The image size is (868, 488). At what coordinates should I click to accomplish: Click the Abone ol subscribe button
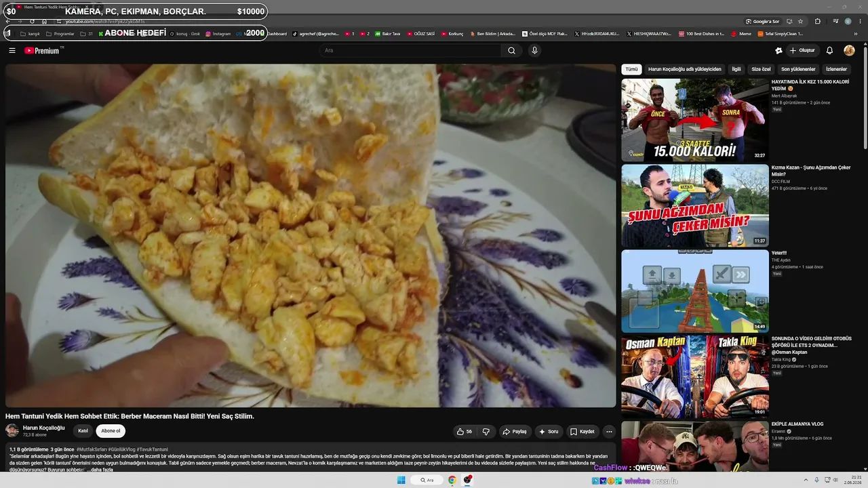(111, 430)
